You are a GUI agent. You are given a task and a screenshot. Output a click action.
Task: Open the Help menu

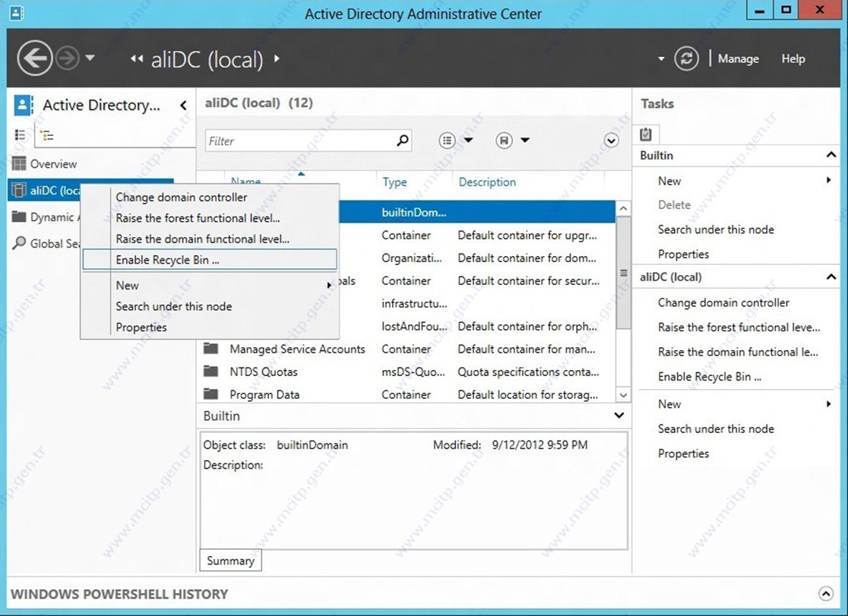tap(793, 58)
